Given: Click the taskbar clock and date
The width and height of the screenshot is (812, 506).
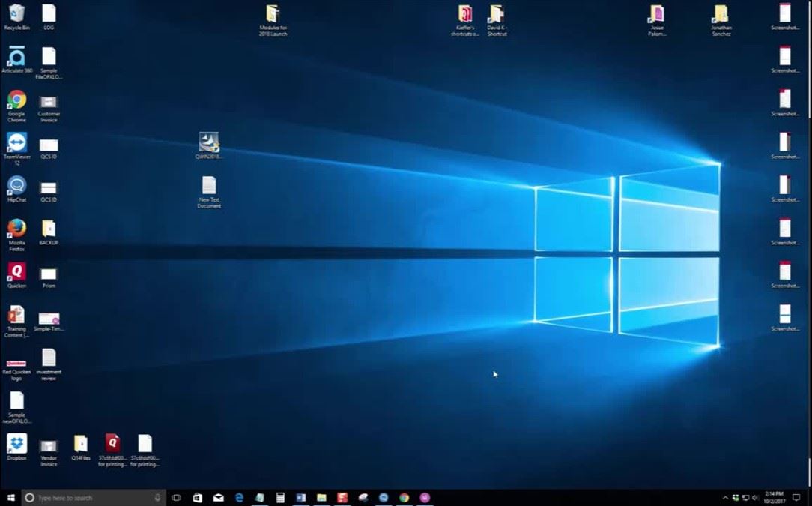Looking at the screenshot, I should [x=774, y=497].
